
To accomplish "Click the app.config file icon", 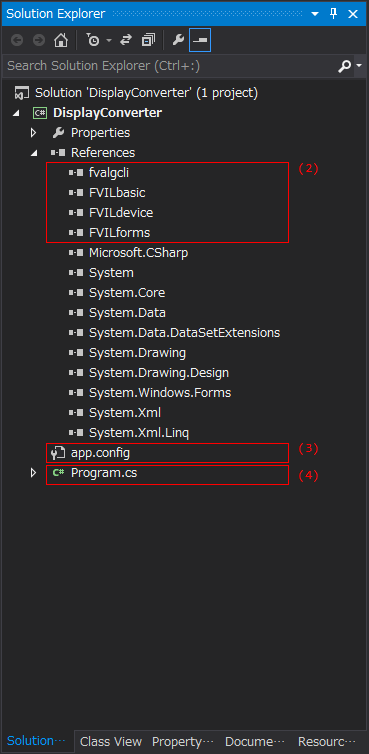I will click(x=58, y=452).
